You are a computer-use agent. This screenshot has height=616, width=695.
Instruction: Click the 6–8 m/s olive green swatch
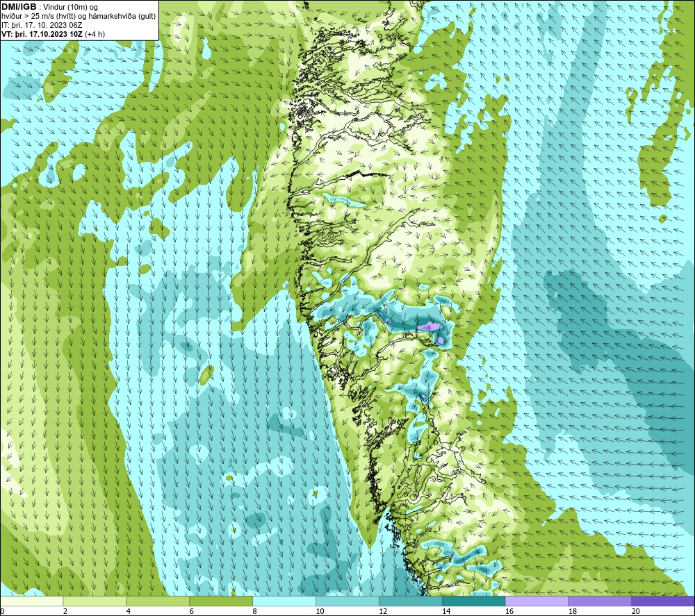click(x=221, y=601)
